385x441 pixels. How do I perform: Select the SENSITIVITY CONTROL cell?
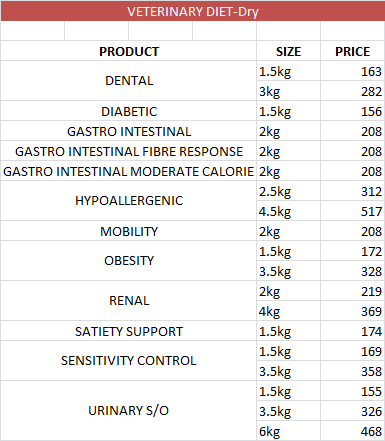129,361
